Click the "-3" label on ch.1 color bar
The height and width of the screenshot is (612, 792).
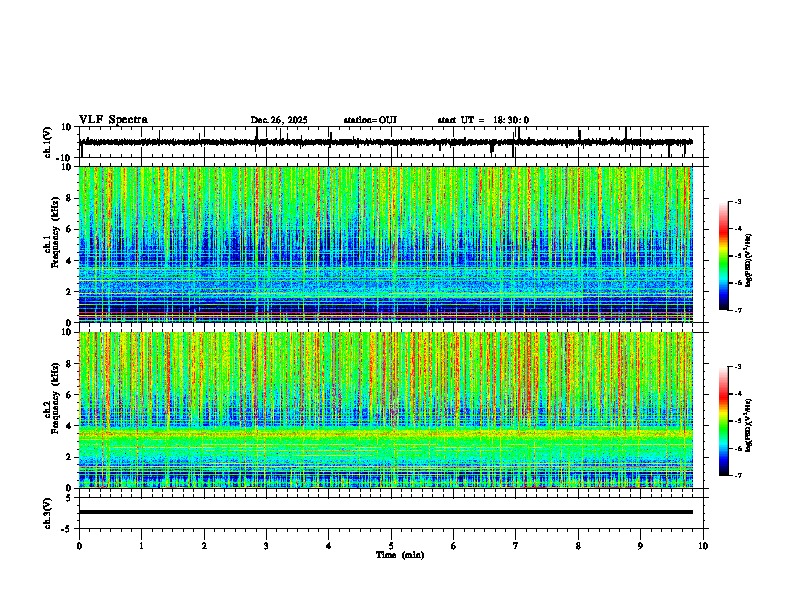pyautogui.click(x=738, y=201)
